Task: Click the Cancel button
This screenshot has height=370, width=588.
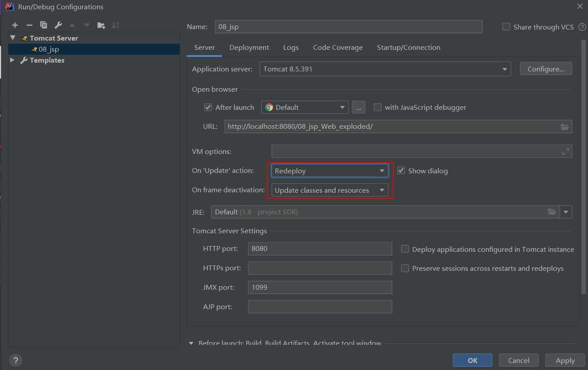Action: pos(518,360)
